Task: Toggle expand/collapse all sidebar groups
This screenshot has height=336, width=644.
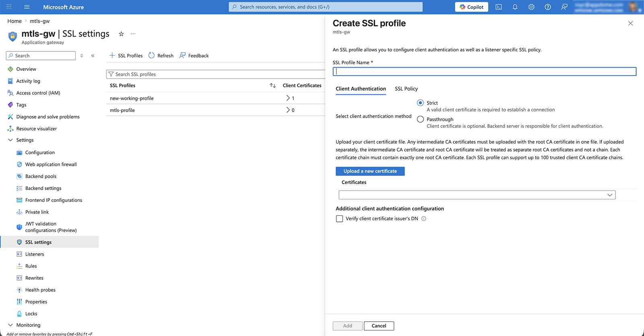Action: (82, 56)
